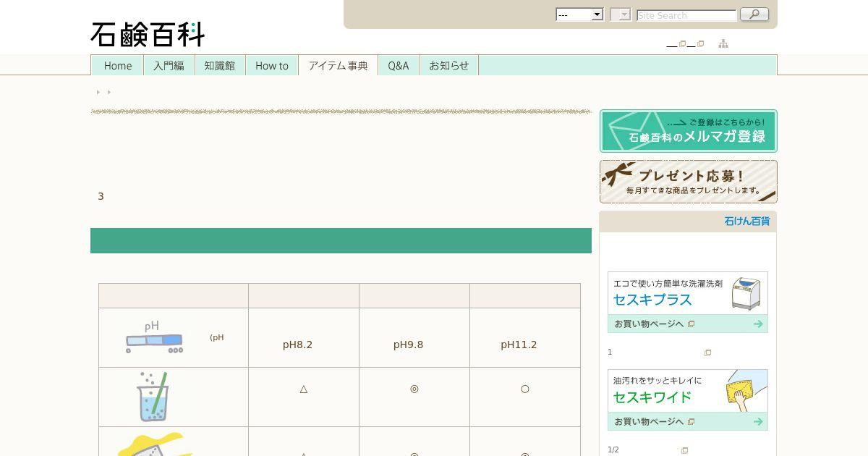
Task: Click the ○ symbol in beaker row
Action: (x=525, y=389)
